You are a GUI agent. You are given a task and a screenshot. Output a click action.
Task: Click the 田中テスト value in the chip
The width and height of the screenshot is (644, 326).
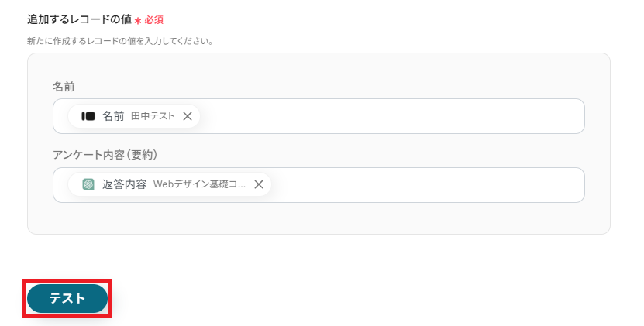[153, 116]
